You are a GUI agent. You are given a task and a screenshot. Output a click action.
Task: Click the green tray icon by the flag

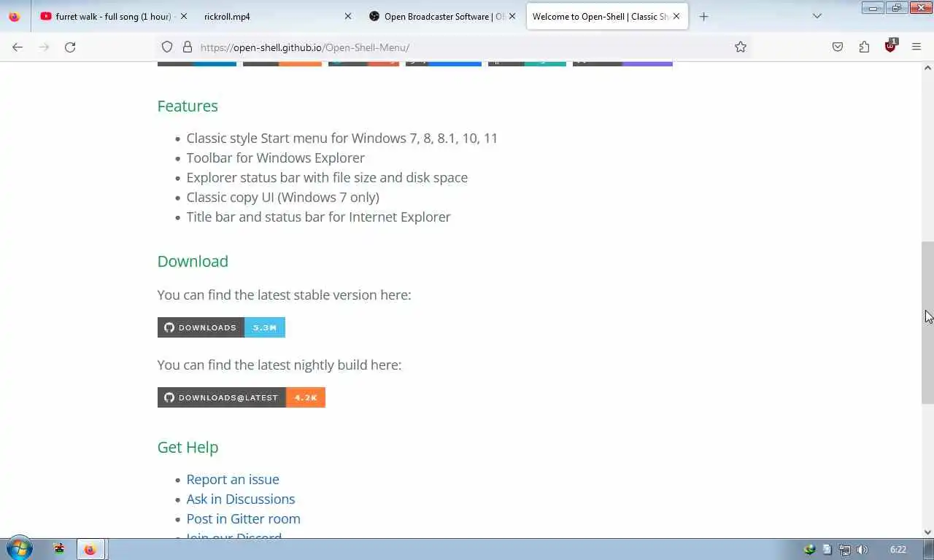tap(809, 550)
